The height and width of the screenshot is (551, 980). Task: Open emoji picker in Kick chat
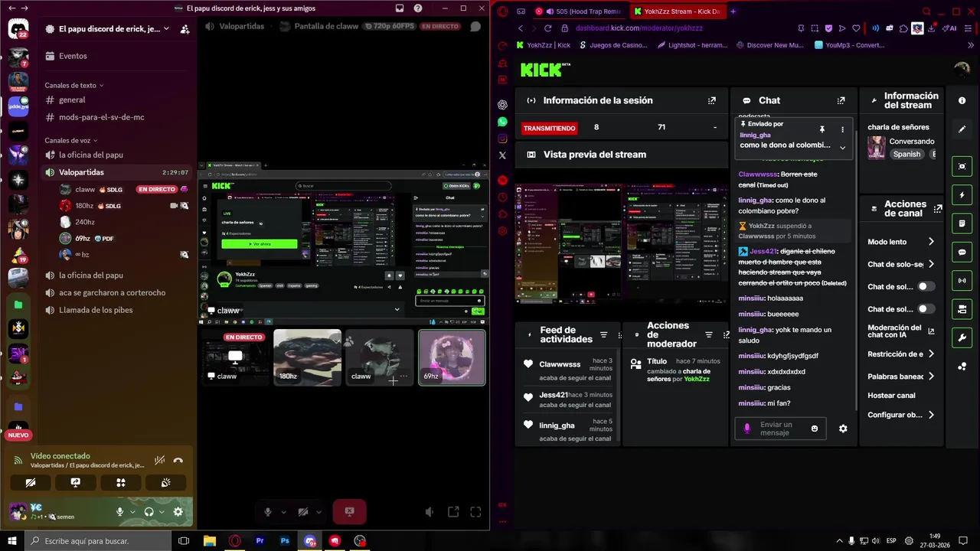coord(814,429)
